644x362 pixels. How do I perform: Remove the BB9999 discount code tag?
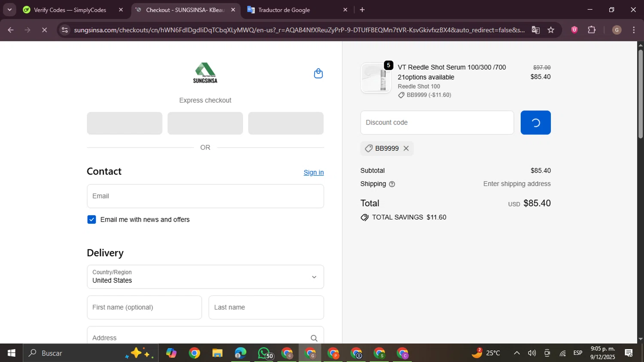tap(406, 149)
